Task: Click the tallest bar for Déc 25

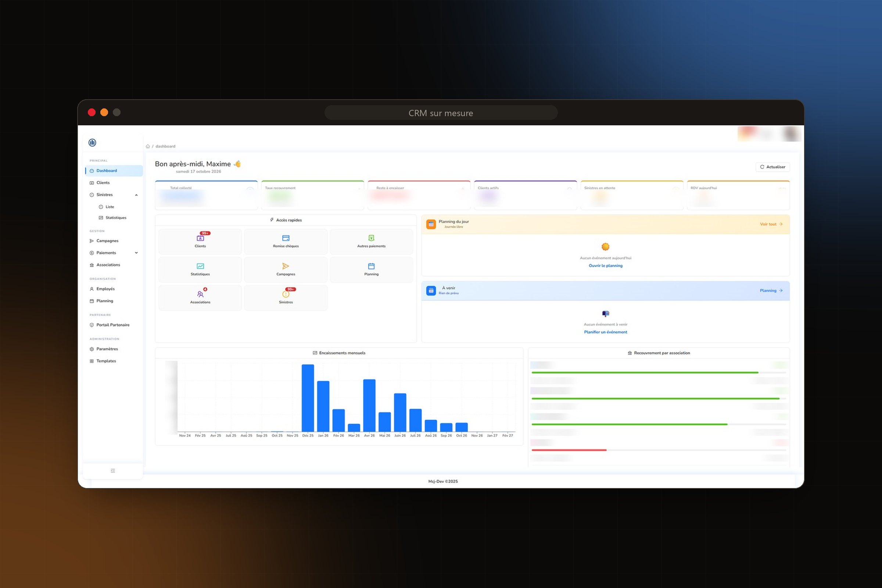Action: click(308, 398)
